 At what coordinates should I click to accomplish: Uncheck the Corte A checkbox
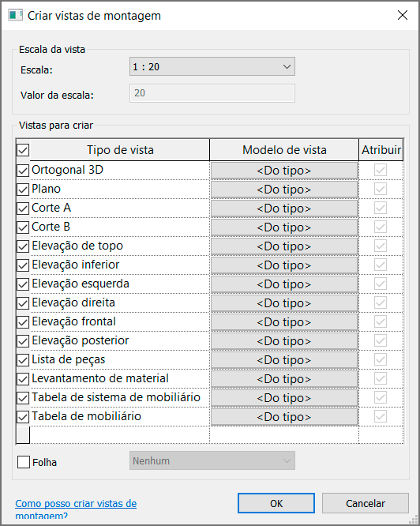click(x=23, y=209)
